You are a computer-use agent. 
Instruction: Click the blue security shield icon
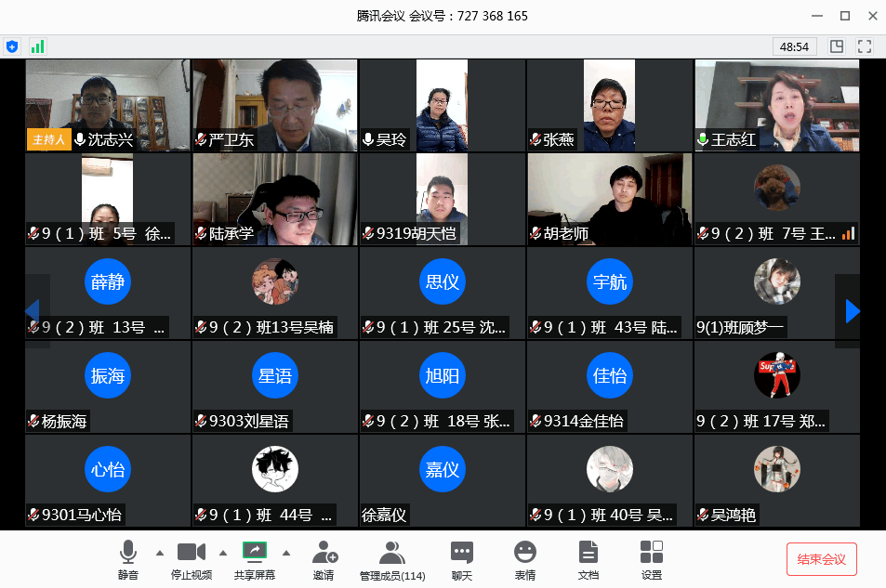(12, 46)
